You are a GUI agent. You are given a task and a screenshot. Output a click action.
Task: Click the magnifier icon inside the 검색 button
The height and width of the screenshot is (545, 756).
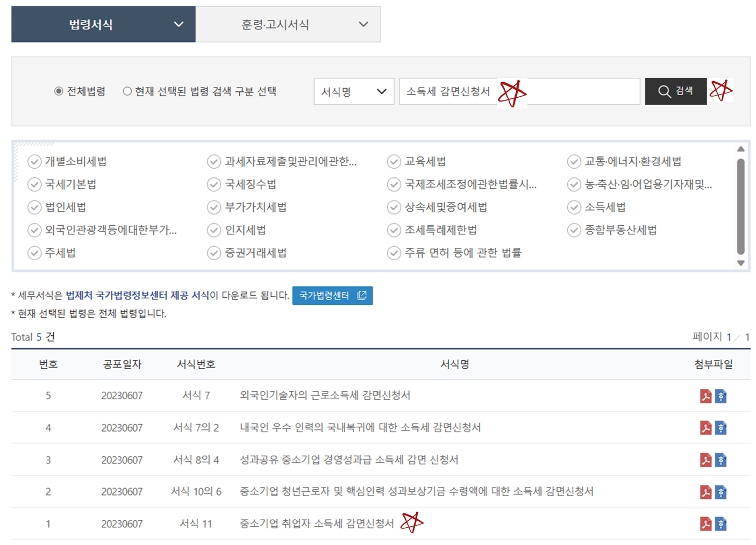(x=664, y=91)
